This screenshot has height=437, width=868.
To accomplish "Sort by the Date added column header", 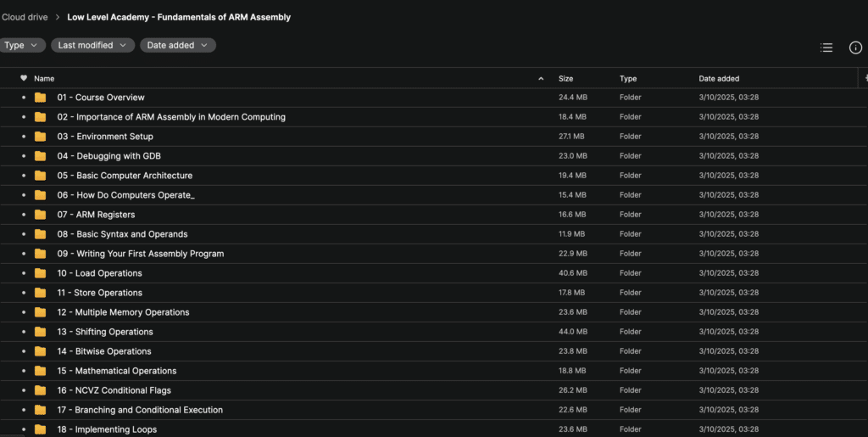I will pyautogui.click(x=719, y=79).
